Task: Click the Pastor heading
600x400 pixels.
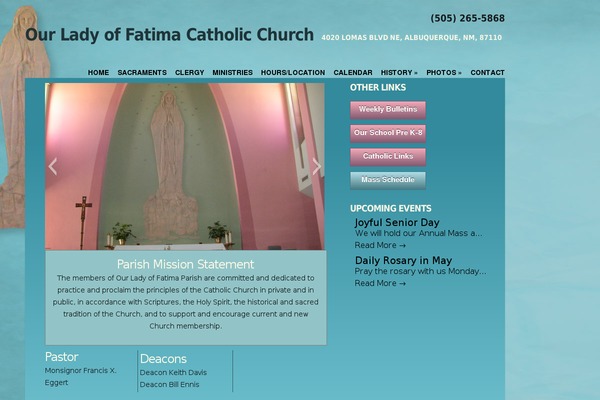Action: pos(62,357)
